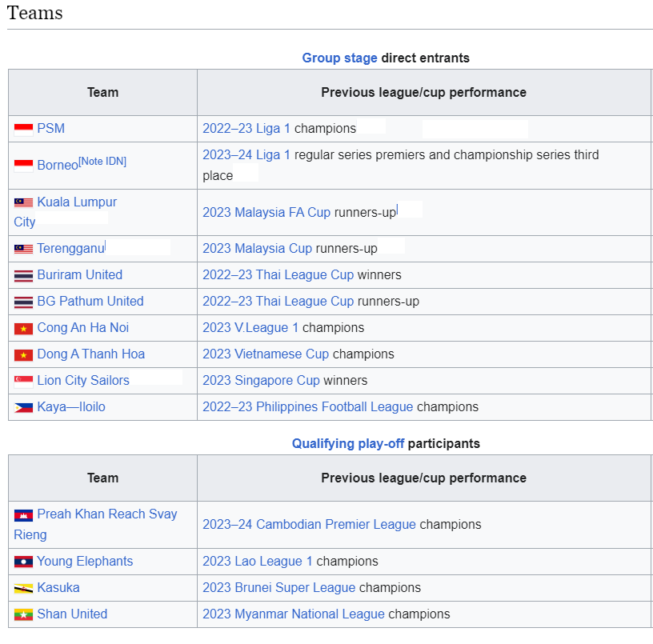653x644 pixels.
Task: Click the Myanmar flag beside Shan United
Action: tap(23, 614)
